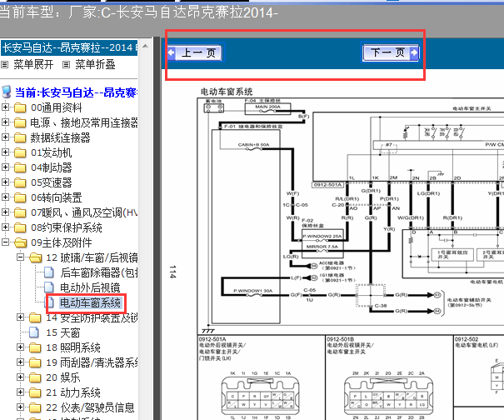Open the 15 天窗 diagram page

click(63, 332)
